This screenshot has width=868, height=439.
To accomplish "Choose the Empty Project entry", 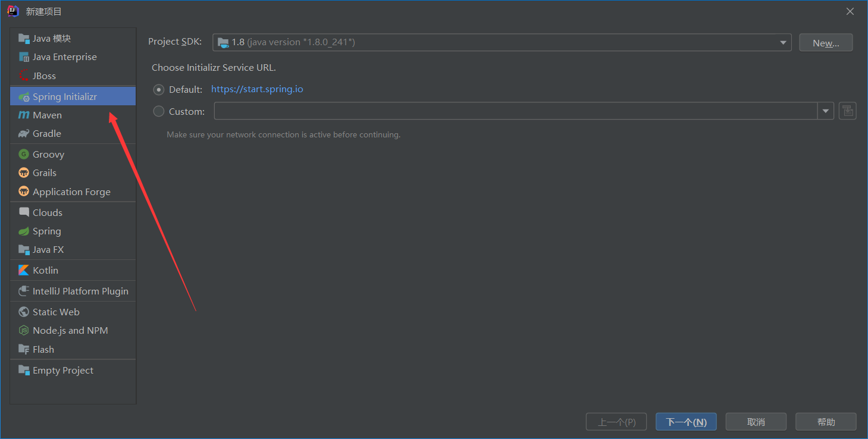I will pos(73,370).
